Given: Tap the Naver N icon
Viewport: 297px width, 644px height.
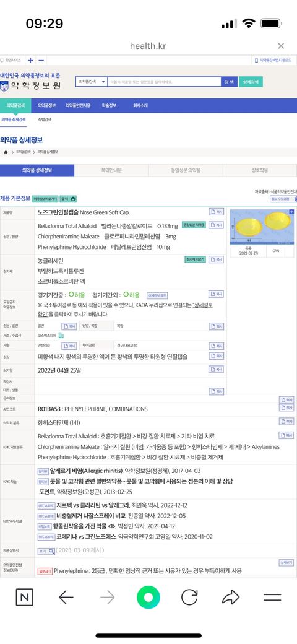Looking at the screenshot, I should click(x=25, y=597).
